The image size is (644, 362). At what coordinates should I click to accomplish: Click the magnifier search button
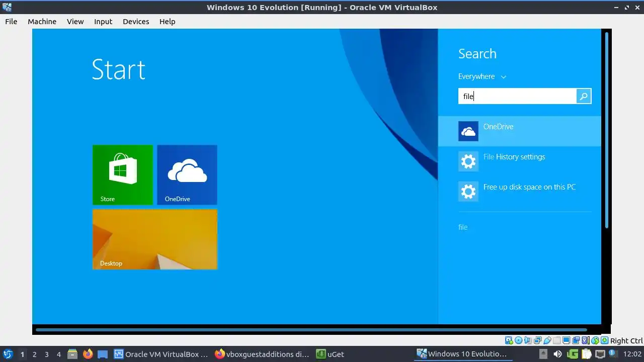584,96
